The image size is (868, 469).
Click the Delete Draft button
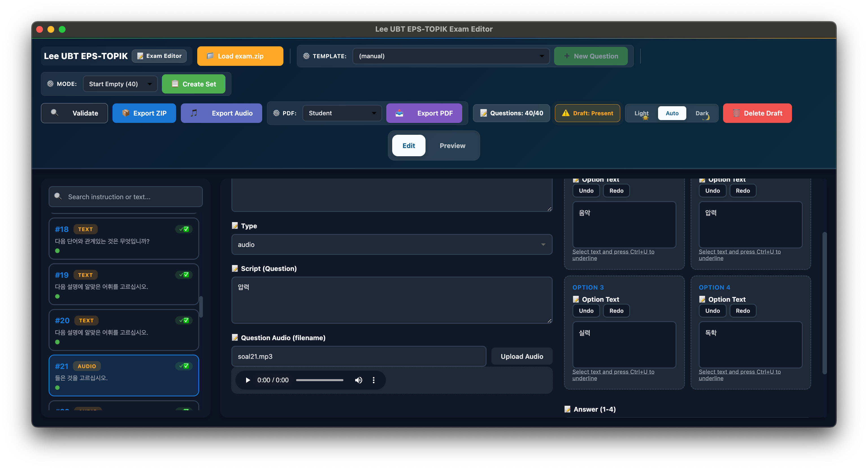coord(757,113)
